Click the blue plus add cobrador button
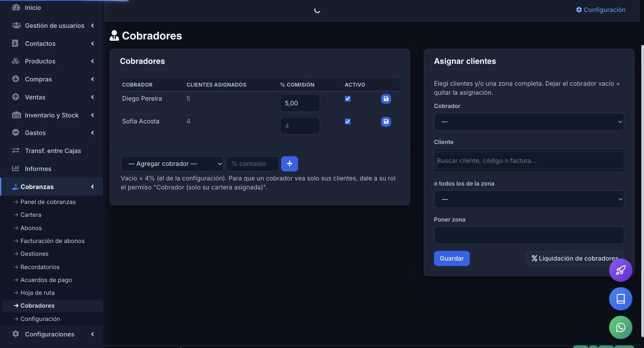Image resolution: width=644 pixels, height=348 pixels. pos(290,164)
